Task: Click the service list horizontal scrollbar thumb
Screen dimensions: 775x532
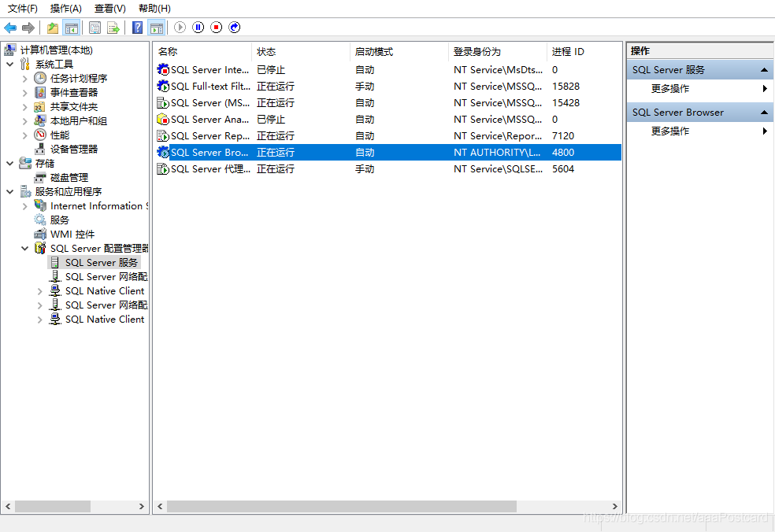Action: 342,506
